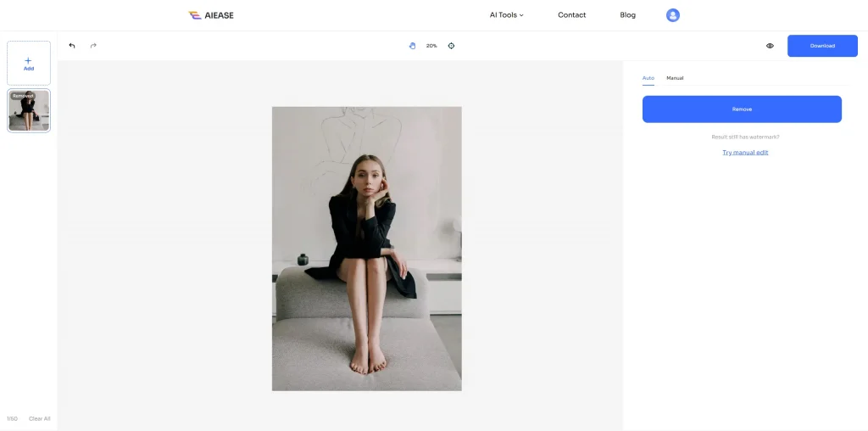868x431 pixels.
Task: Open the Contact page
Action: point(571,15)
